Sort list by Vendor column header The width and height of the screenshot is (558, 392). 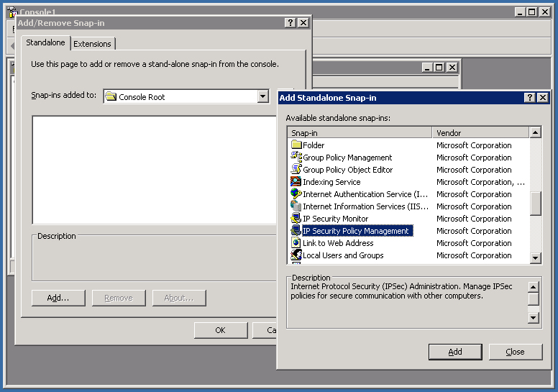[480, 133]
